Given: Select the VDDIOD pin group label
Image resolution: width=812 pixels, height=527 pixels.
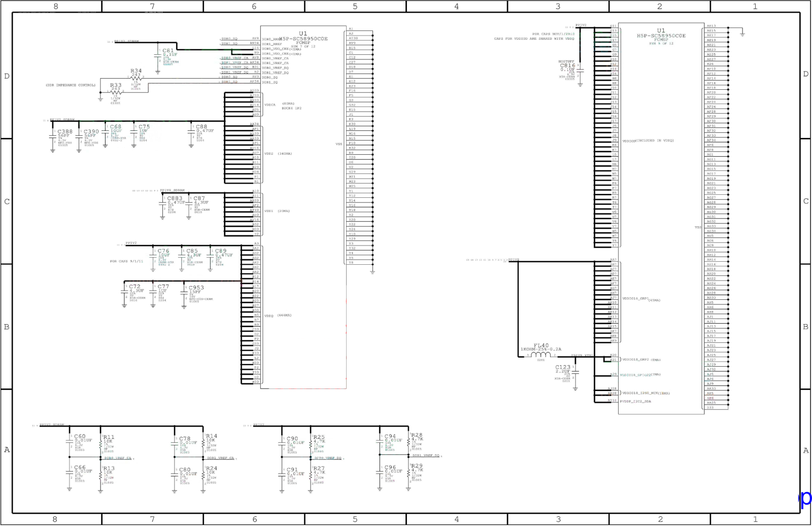Looking at the screenshot, I should [x=629, y=140].
